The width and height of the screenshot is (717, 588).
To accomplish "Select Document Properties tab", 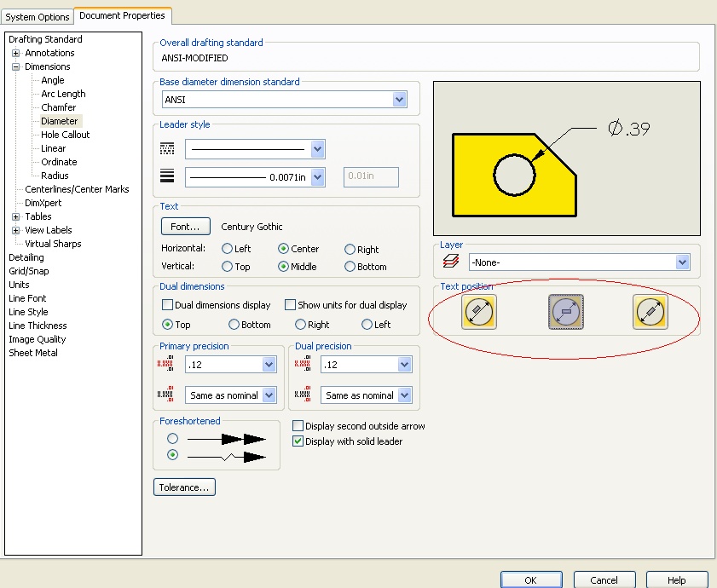I will tap(122, 15).
